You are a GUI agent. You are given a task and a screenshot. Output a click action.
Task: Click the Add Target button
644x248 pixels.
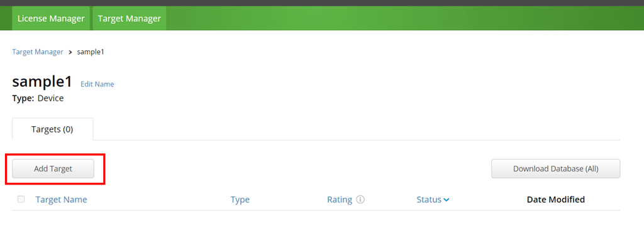[53, 169]
